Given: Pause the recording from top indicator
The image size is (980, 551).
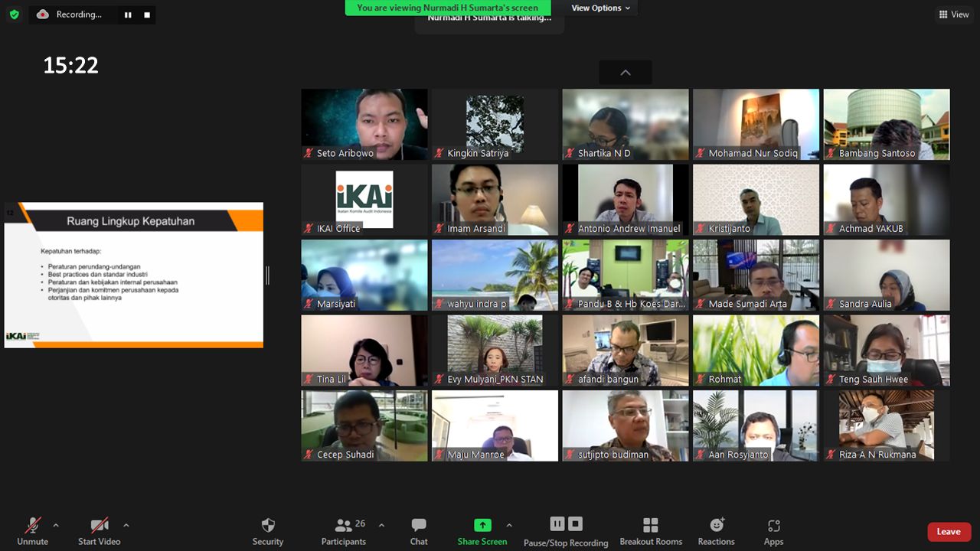Looking at the screenshot, I should pos(128,15).
